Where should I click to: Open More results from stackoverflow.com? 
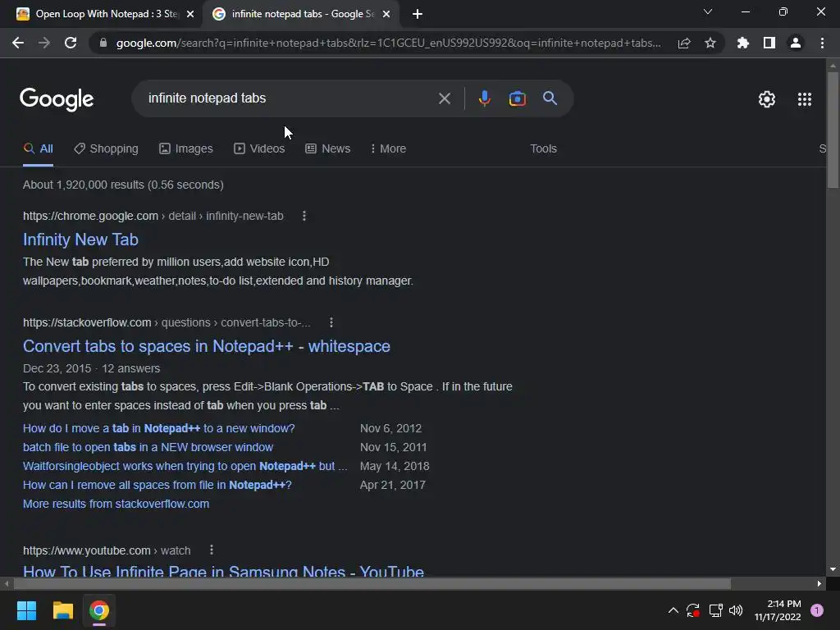116,504
